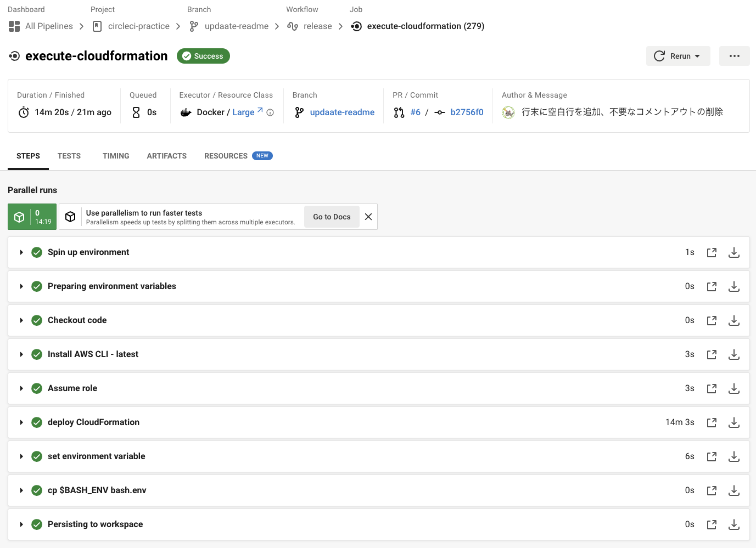
Task: Click the All Pipelines grid icon
Action: (14, 26)
